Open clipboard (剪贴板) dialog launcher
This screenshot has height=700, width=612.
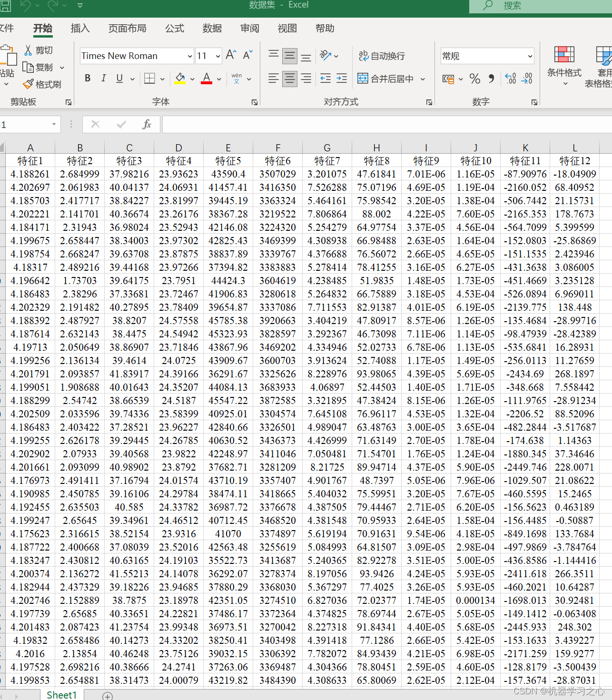point(69,102)
